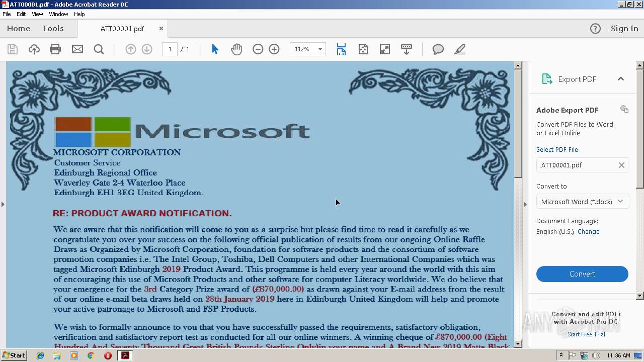Go to next page arrow
Screen dimensions: 644x362
(x=147, y=49)
